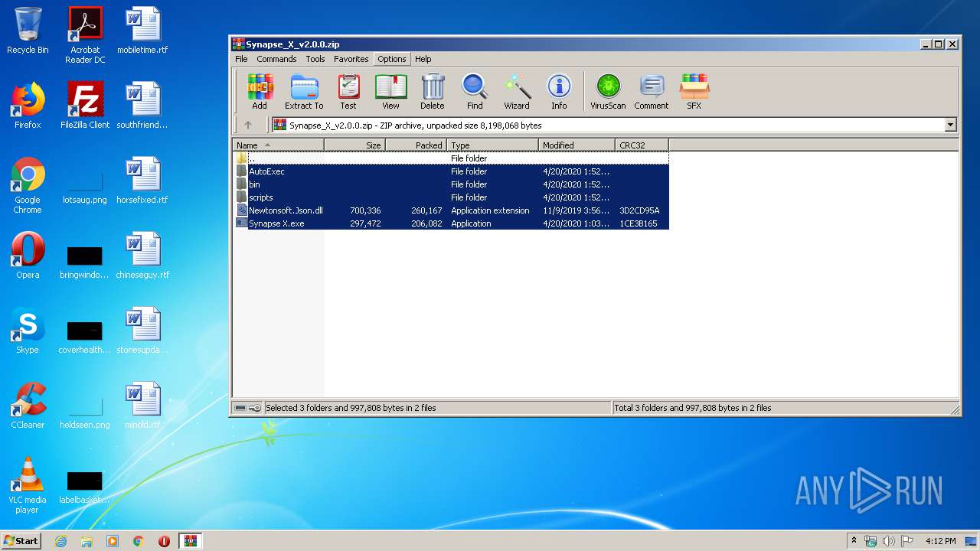The height and width of the screenshot is (551, 980).
Task: Select the parent '..' folder row
Action: (x=451, y=158)
